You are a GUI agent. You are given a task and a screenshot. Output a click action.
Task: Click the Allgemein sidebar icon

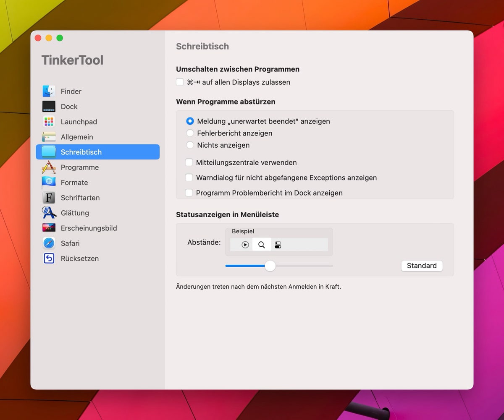(49, 137)
